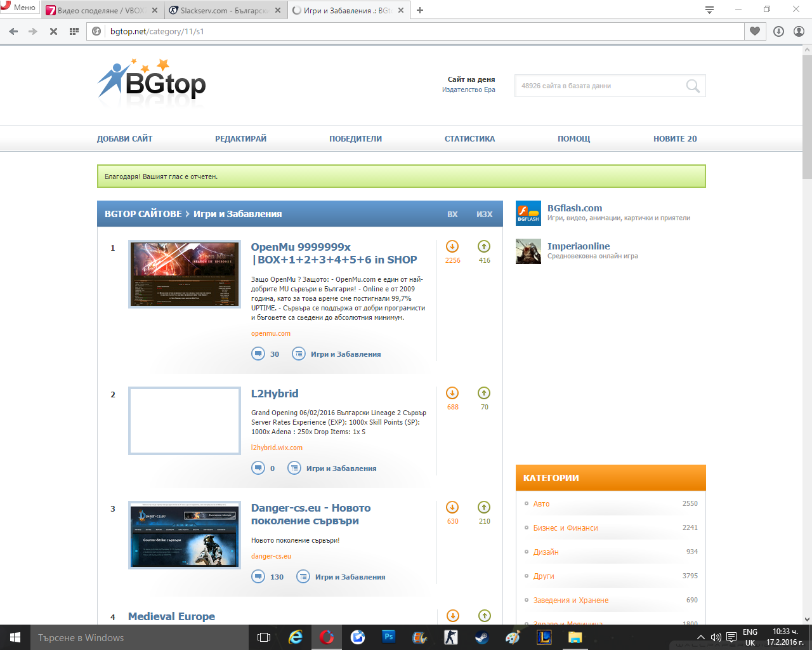This screenshot has width=812, height=650.
Task: Open the ДОБАВИ САЙТ menu item
Action: point(124,138)
